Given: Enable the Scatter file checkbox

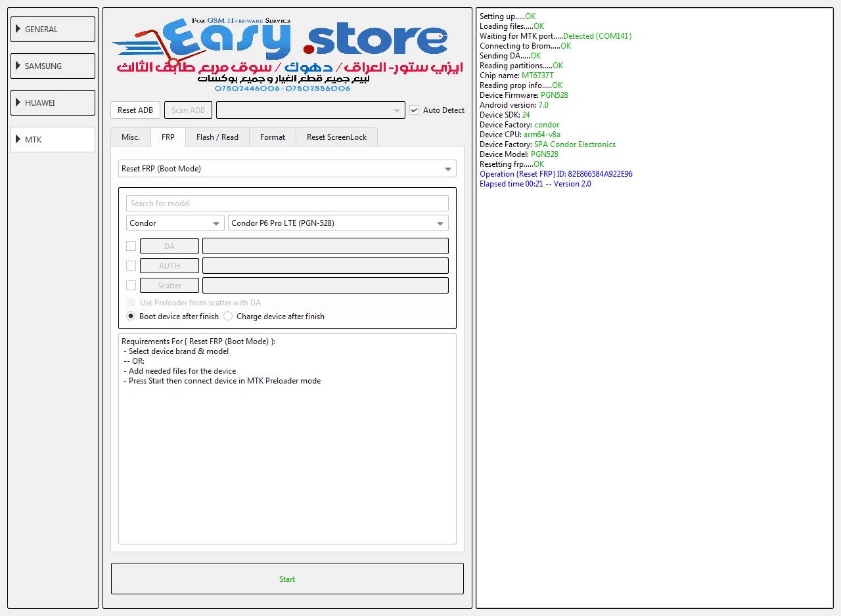Looking at the screenshot, I should [x=131, y=286].
